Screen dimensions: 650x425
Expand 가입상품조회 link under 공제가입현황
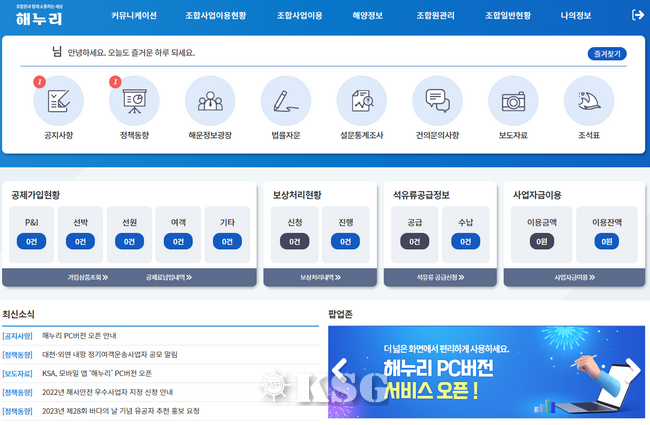[88, 276]
